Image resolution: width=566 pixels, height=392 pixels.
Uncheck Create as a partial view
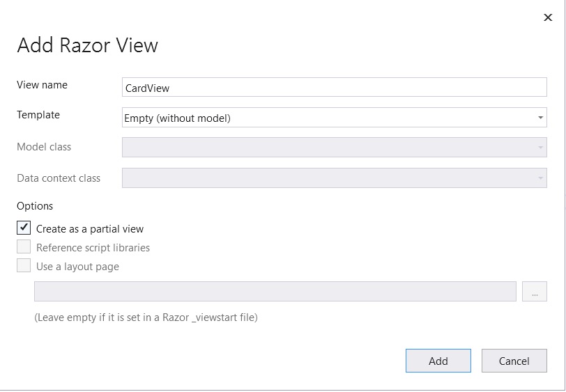[24, 228]
